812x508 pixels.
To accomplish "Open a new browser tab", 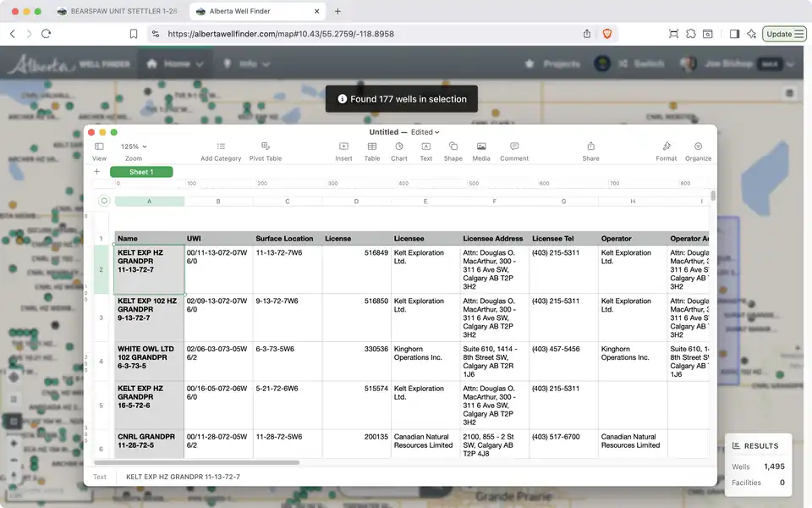I will pos(337,11).
